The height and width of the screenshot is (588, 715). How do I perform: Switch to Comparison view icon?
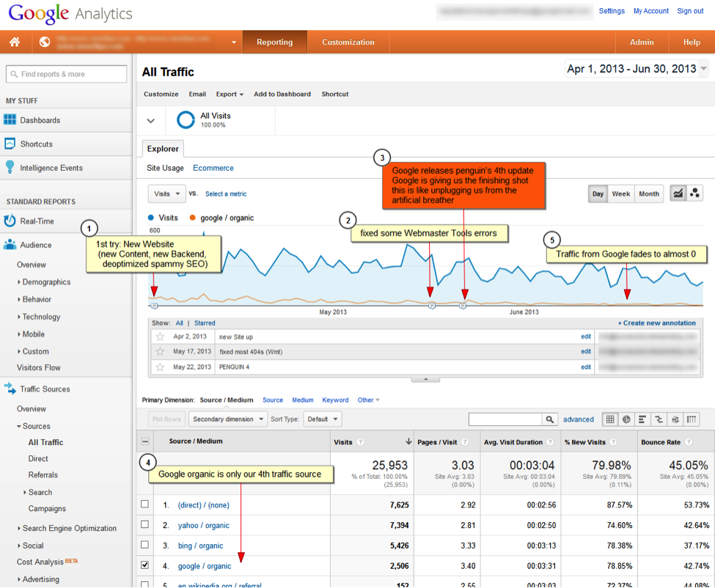[659, 419]
